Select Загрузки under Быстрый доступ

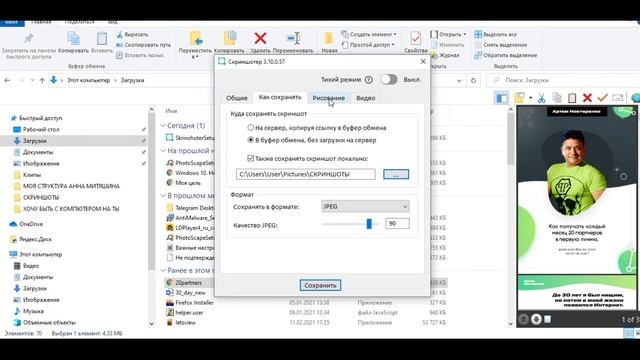35,141
